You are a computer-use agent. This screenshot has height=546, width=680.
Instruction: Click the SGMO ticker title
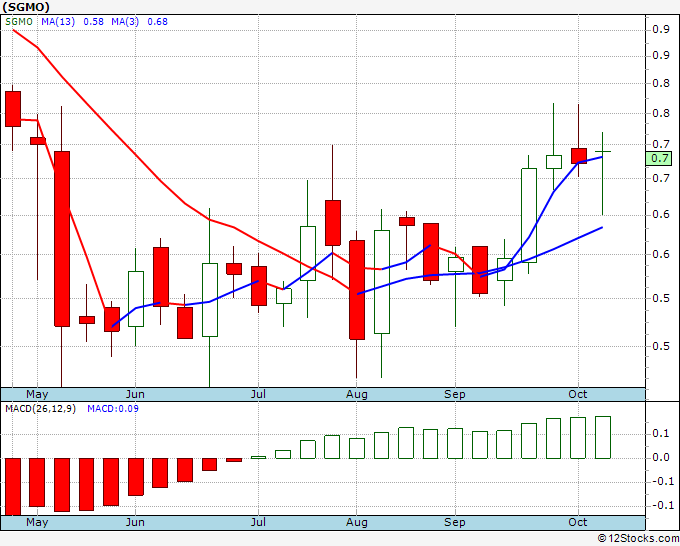click(26, 7)
